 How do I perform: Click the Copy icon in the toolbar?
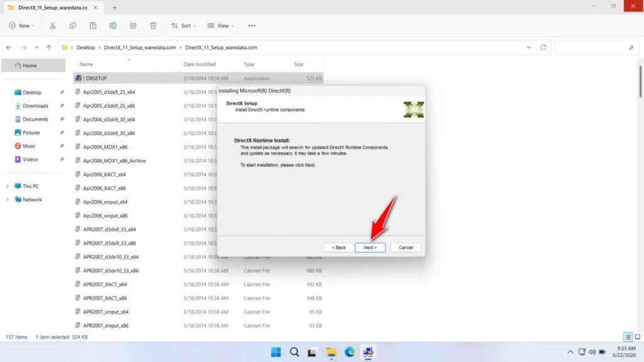[73, 25]
